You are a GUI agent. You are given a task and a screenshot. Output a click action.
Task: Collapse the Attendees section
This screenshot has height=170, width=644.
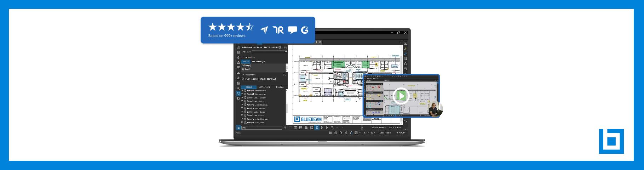pyautogui.click(x=243, y=57)
